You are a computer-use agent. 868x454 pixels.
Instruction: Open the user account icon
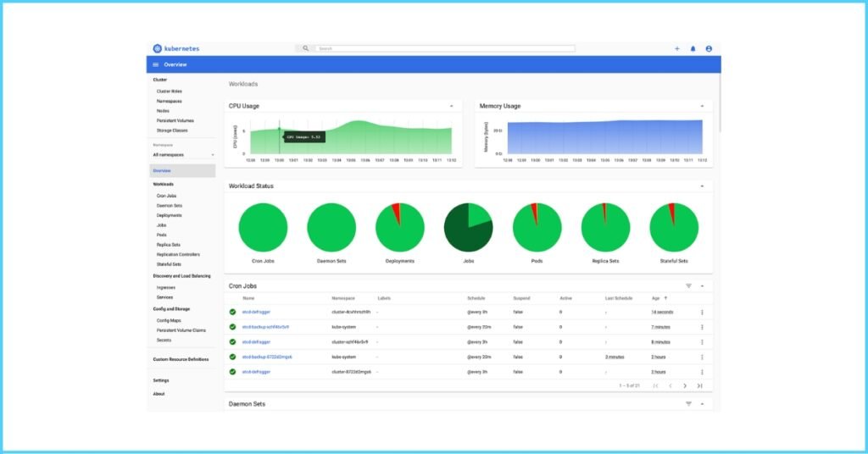coord(709,48)
